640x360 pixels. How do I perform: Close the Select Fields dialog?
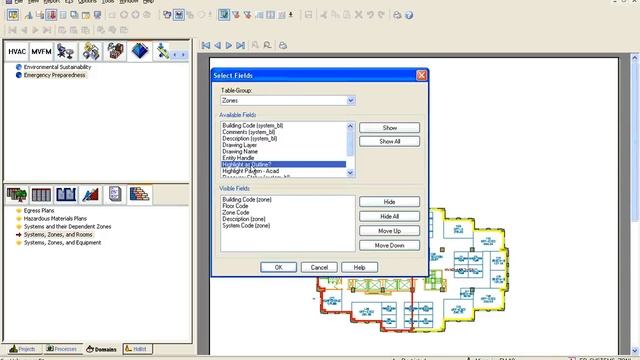(421, 75)
